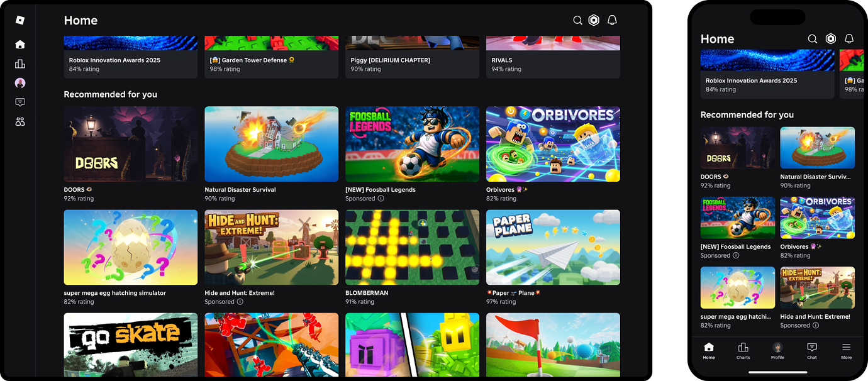Image resolution: width=868 pixels, height=381 pixels.
Task: Open Foosball Legends thumbnail on desktop
Action: click(413, 144)
